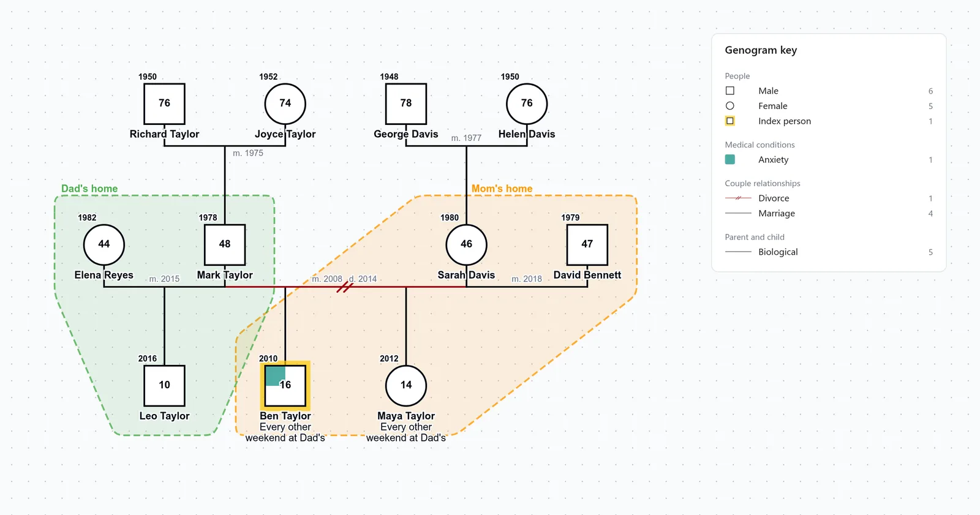Click the "m. 2018" marriage label
The height and width of the screenshot is (515, 980).
[527, 279]
